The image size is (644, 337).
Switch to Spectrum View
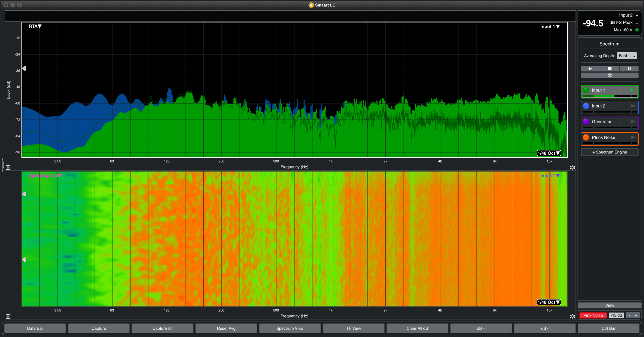point(290,328)
